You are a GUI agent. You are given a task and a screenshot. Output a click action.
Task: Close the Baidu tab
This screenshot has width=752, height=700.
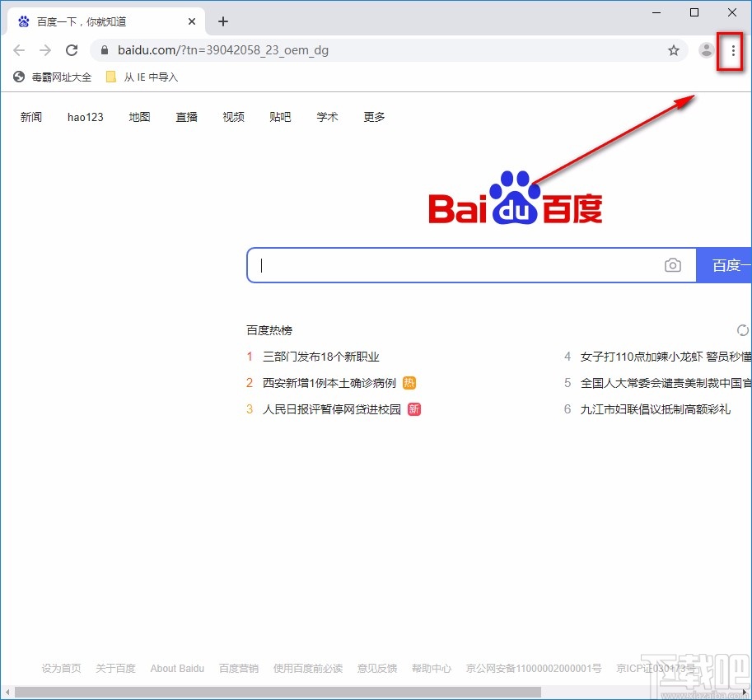[192, 21]
